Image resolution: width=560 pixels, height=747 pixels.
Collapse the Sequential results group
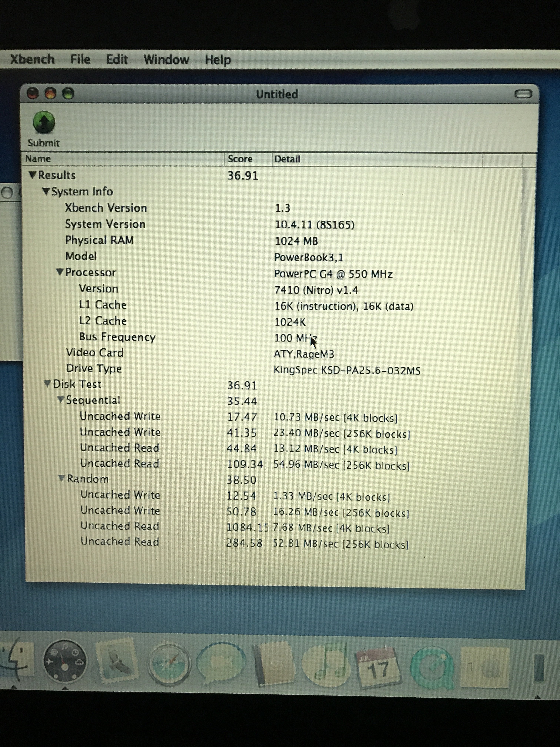[61, 399]
